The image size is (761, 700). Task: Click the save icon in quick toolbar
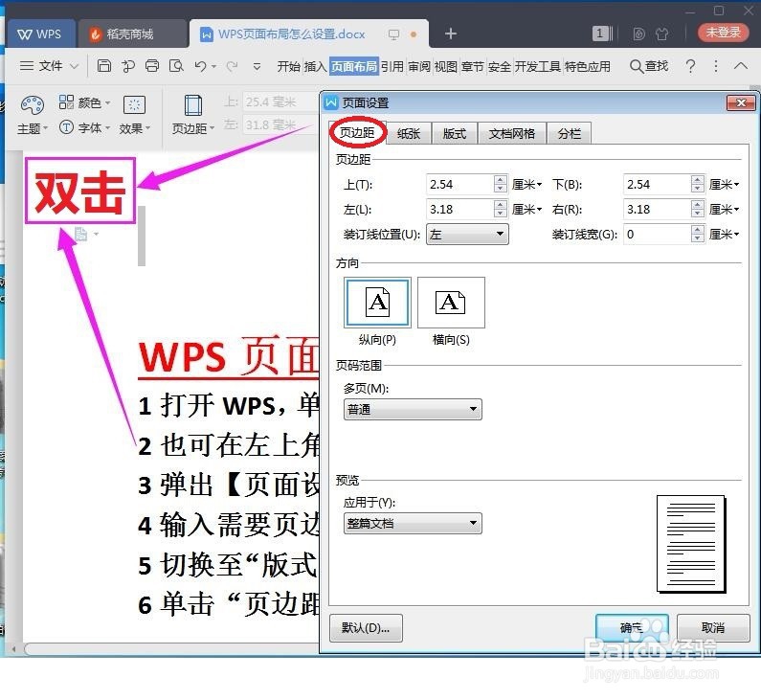coord(104,65)
